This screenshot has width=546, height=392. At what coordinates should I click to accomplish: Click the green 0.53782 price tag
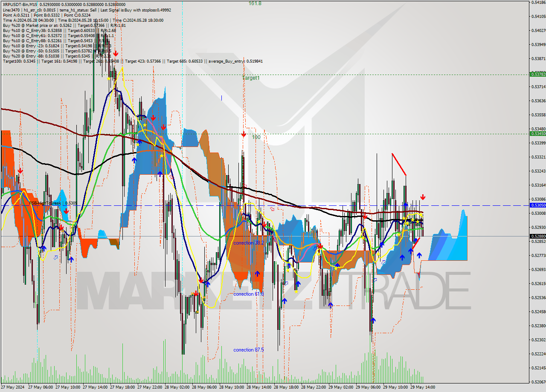[537, 74]
